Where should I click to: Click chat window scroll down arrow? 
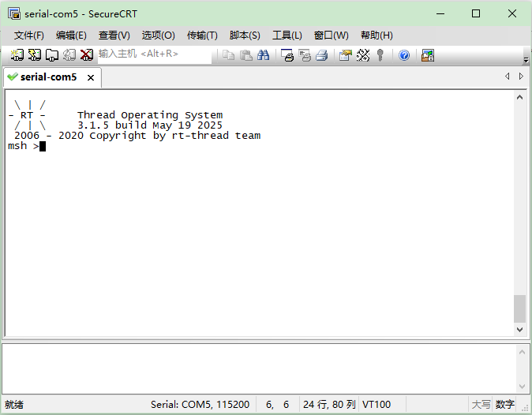(523, 386)
